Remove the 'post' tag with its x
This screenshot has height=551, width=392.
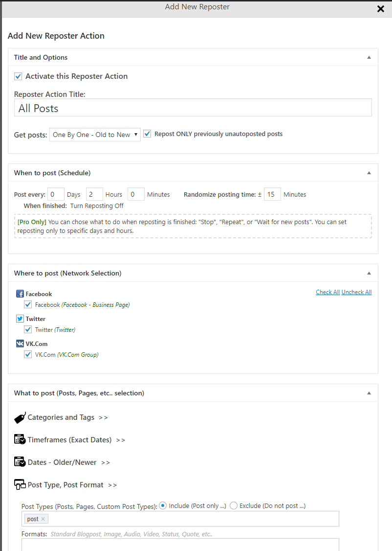(x=43, y=519)
